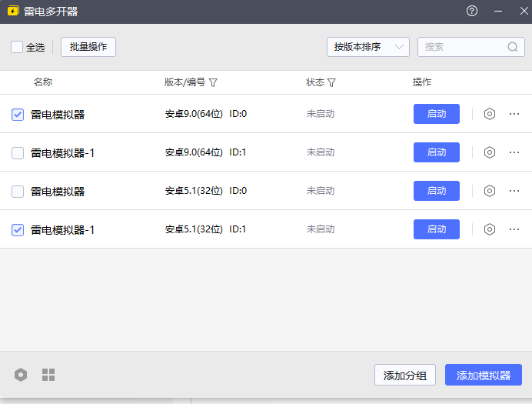Switch to grid view layout icon
The height and width of the screenshot is (404, 532).
pos(48,375)
